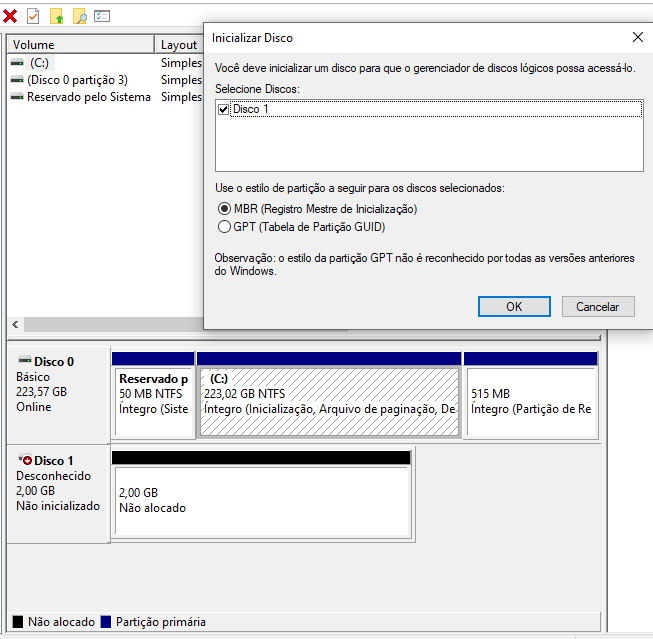Image resolution: width=653 pixels, height=639 pixels.
Task: Click the Disco 1 Desconhecido disk label
Action: pyautogui.click(x=58, y=494)
